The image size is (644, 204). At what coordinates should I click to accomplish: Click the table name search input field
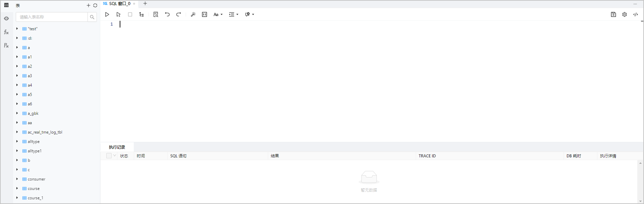[52, 17]
